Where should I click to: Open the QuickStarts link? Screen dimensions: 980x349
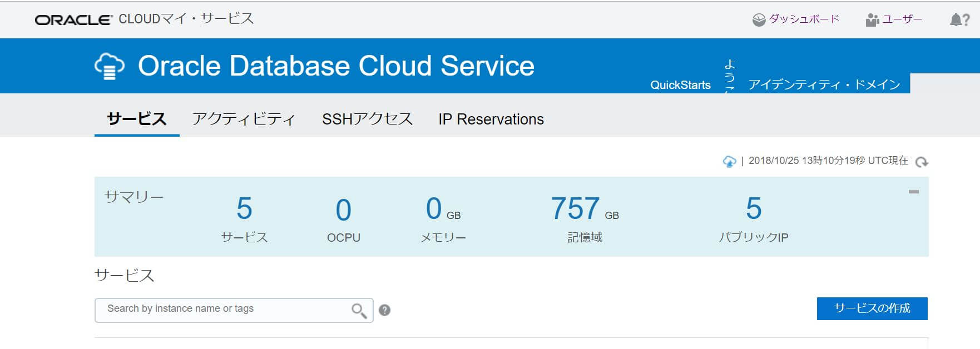click(680, 85)
